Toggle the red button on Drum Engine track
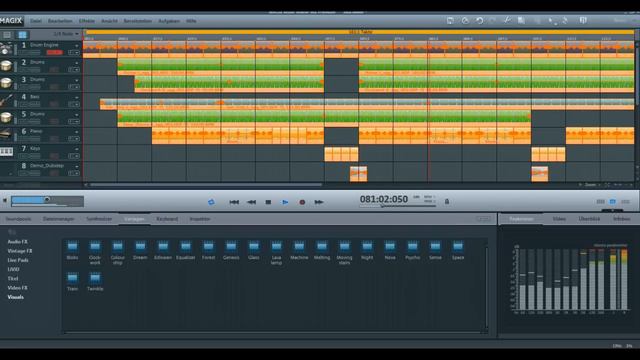 54,52
